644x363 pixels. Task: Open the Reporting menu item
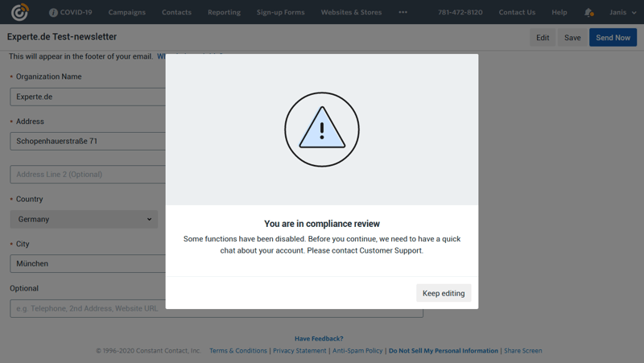(224, 13)
